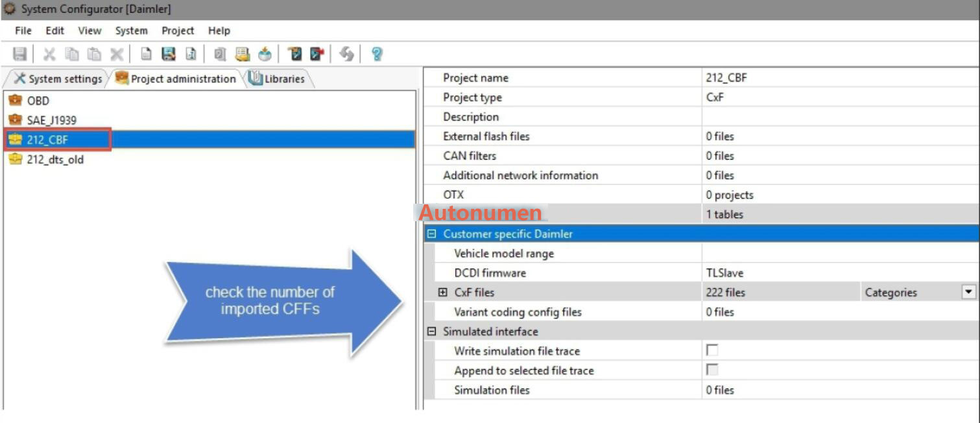Click the 1 tables value
The image size is (980, 423).
point(724,214)
